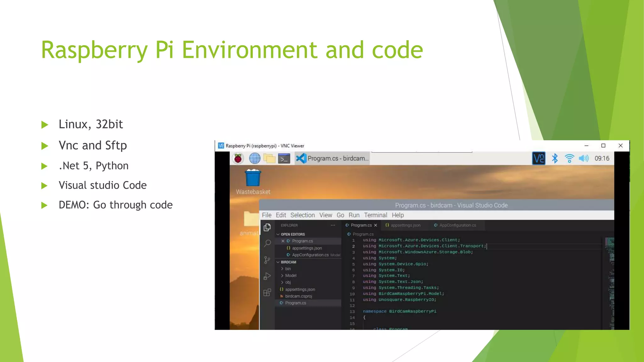Open the Wi-Fi network tray icon

pos(569,158)
